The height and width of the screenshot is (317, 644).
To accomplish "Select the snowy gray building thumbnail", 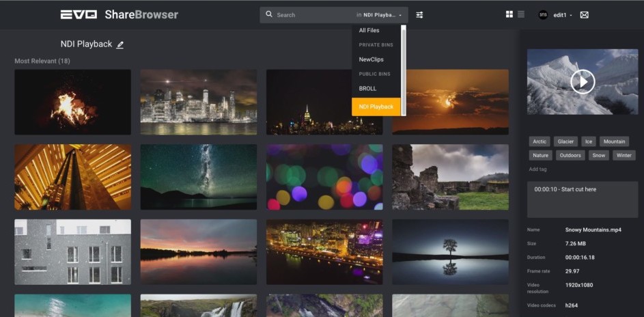I will (x=72, y=252).
